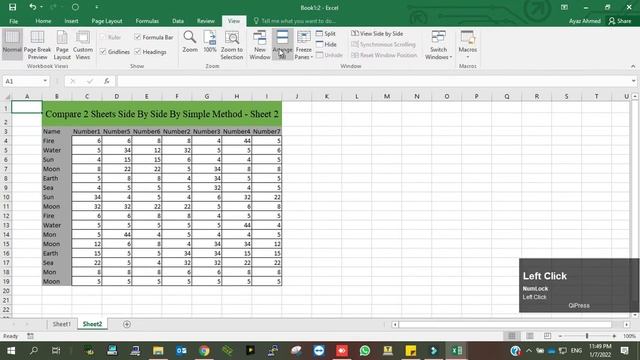640x360 pixels.
Task: Select column M header
Action: click(x=387, y=96)
